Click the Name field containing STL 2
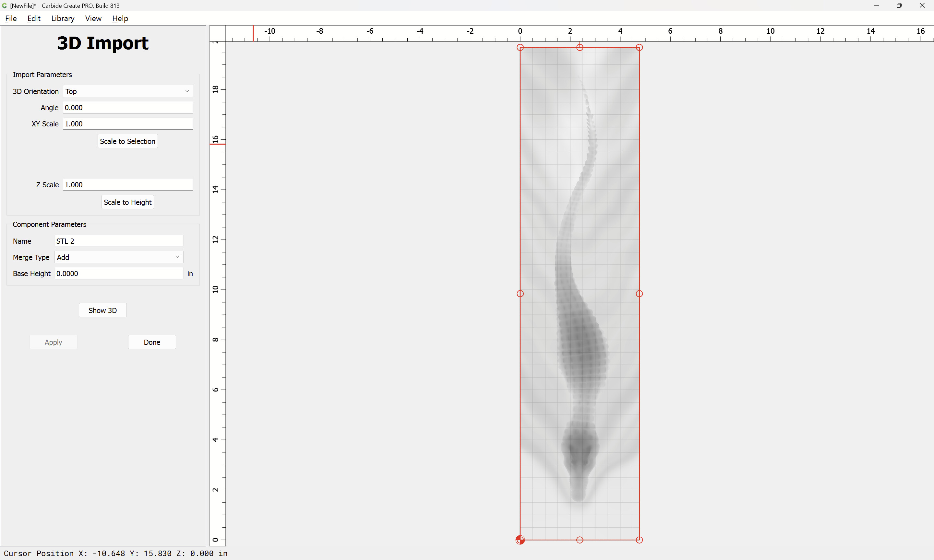This screenshot has width=934, height=560. pyautogui.click(x=119, y=241)
